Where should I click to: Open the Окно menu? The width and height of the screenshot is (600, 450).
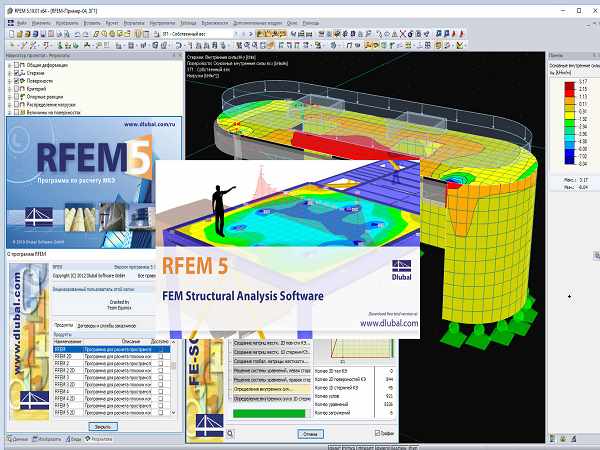click(292, 23)
